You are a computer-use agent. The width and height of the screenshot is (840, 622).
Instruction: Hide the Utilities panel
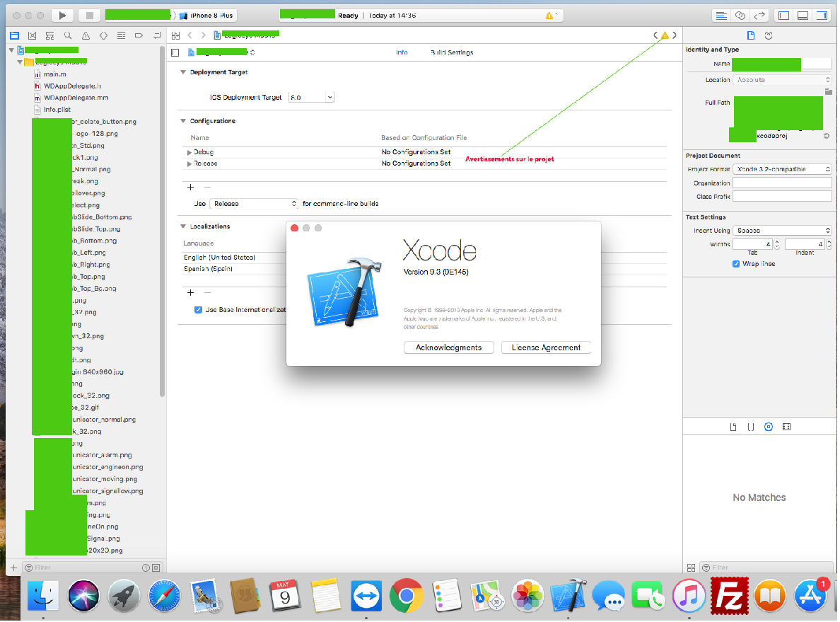(821, 16)
